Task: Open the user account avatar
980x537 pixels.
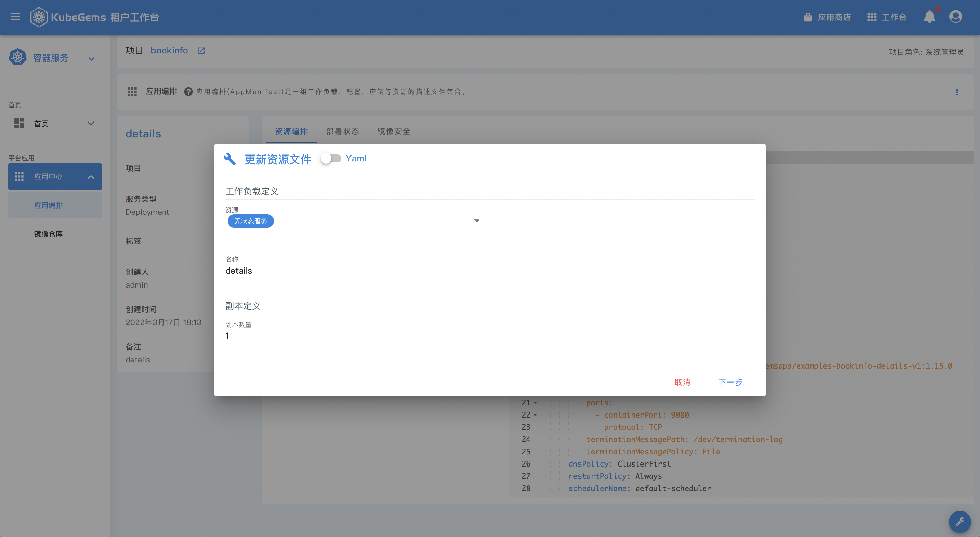Action: point(955,16)
